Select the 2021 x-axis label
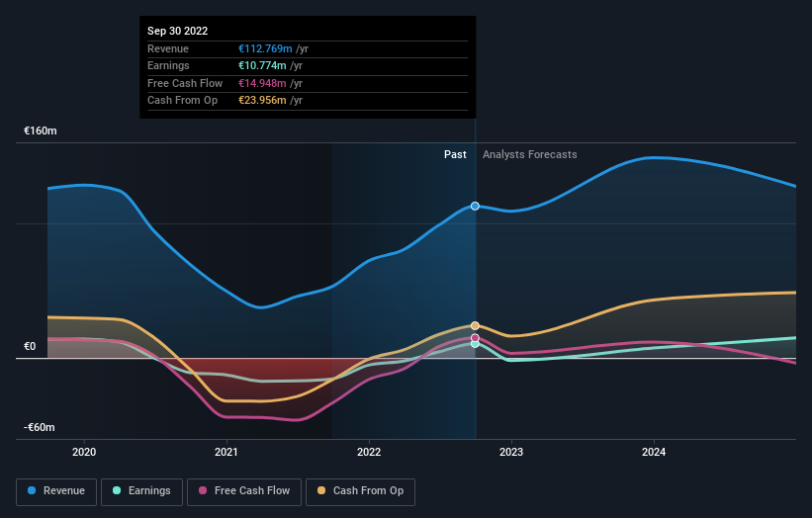Screen dimensions: 812x518 [x=226, y=452]
